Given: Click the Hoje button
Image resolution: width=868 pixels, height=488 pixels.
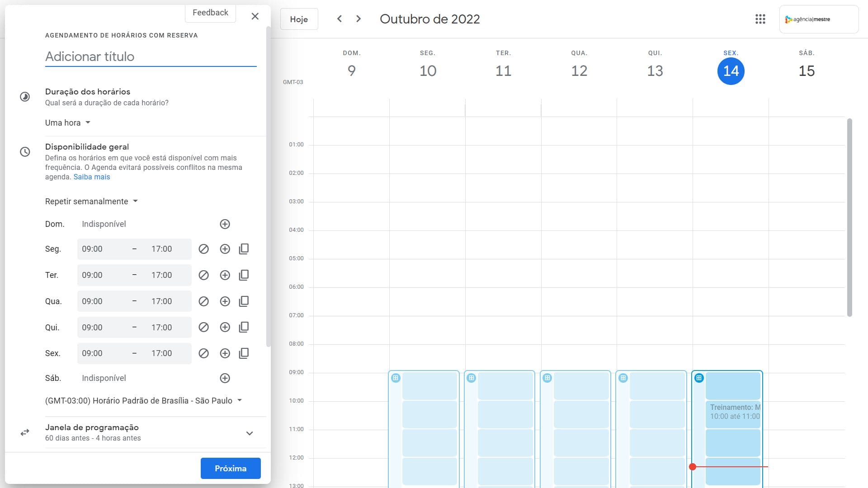Looking at the screenshot, I should coord(299,19).
